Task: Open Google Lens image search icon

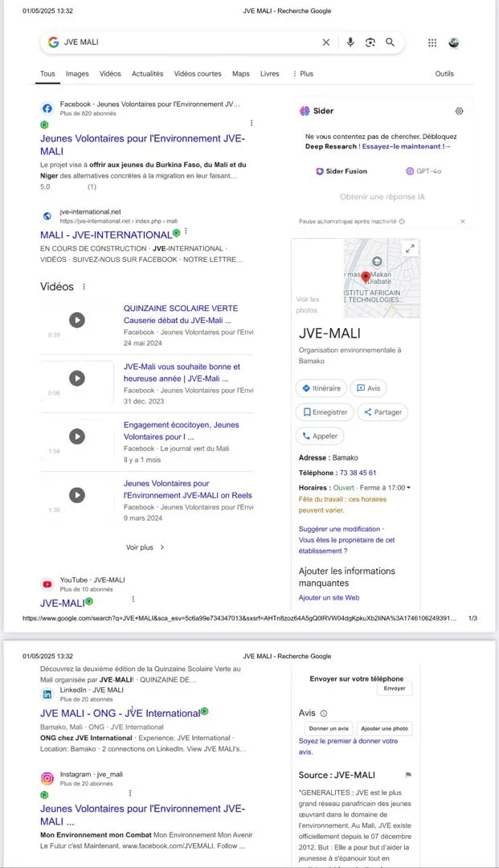Action: (x=370, y=42)
